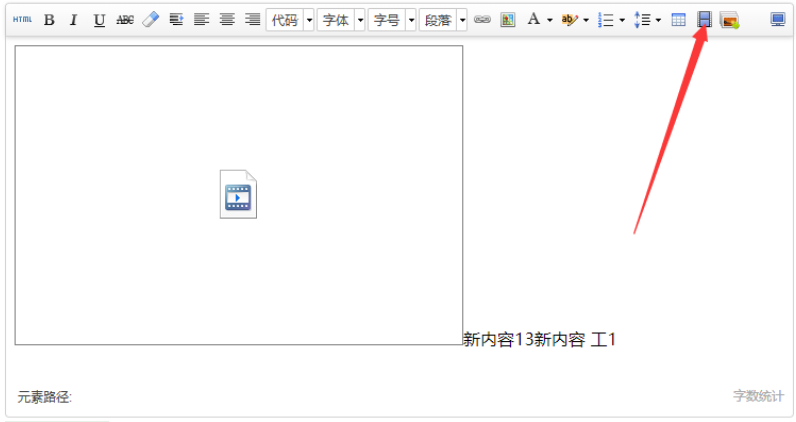Click the arrow beside 段落
Viewport: 796px width, 422px height.
[462, 20]
